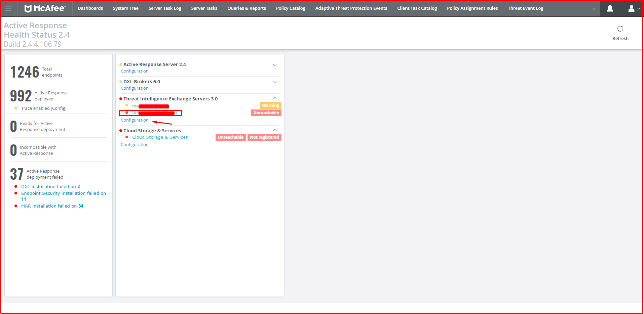Open Policy Assignment Rules

point(472,8)
